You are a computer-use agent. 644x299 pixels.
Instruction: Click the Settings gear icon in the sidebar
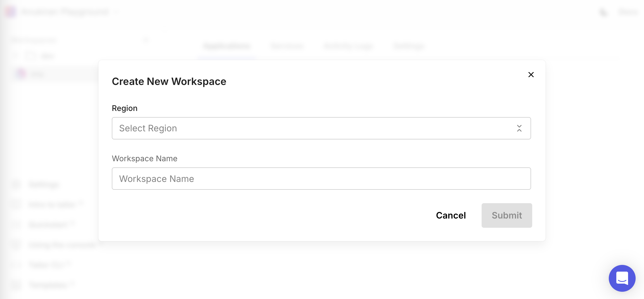pyautogui.click(x=16, y=184)
